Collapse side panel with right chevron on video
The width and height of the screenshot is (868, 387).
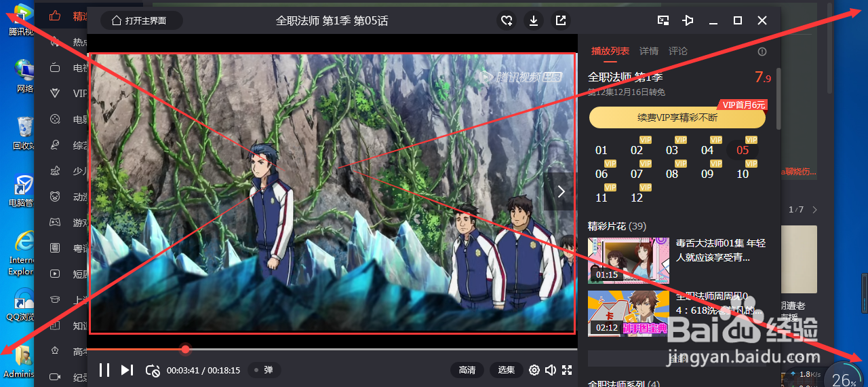pos(561,191)
